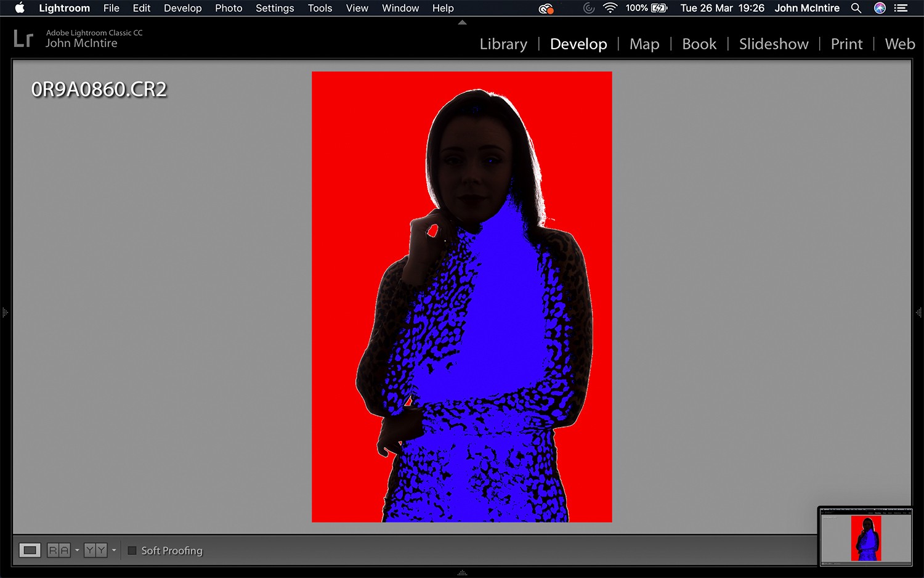The width and height of the screenshot is (924, 578).
Task: Open Spotlight search magnifier icon
Action: [856, 8]
